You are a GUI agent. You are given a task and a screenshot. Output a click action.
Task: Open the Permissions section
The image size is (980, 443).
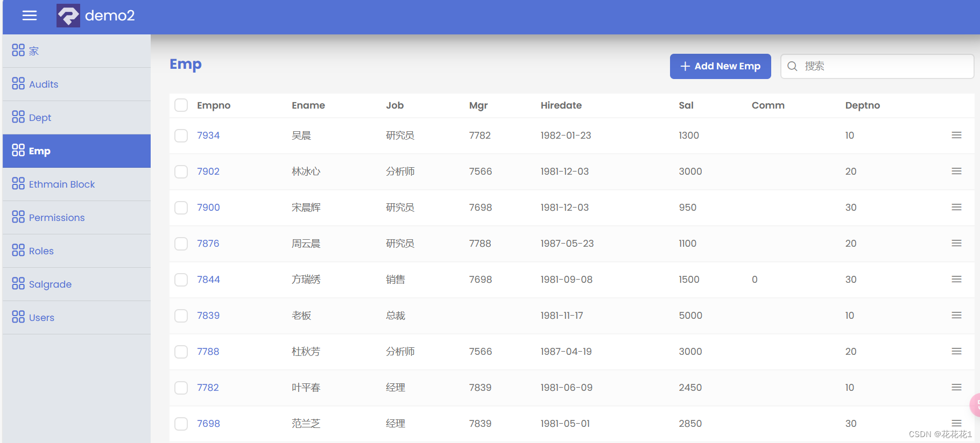[76, 217]
